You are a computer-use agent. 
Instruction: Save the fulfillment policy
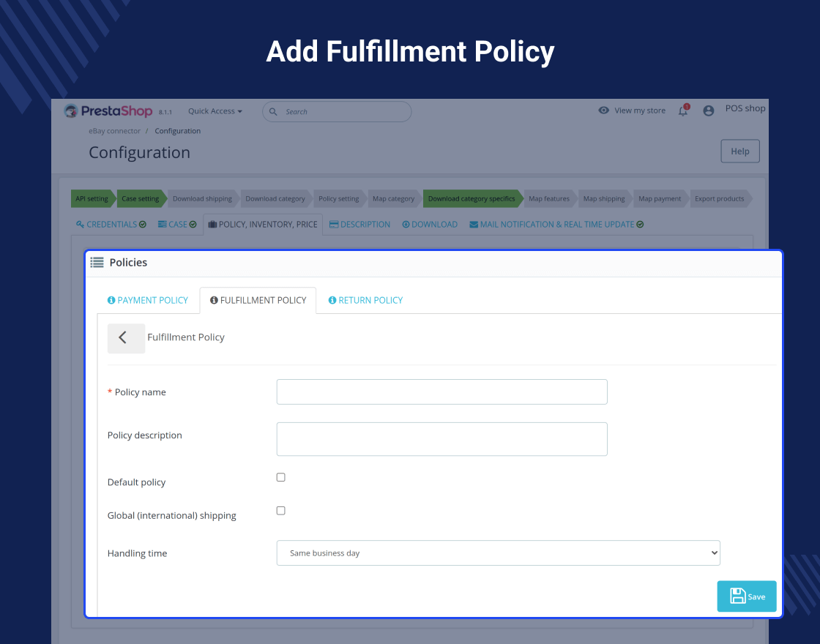tap(746, 596)
